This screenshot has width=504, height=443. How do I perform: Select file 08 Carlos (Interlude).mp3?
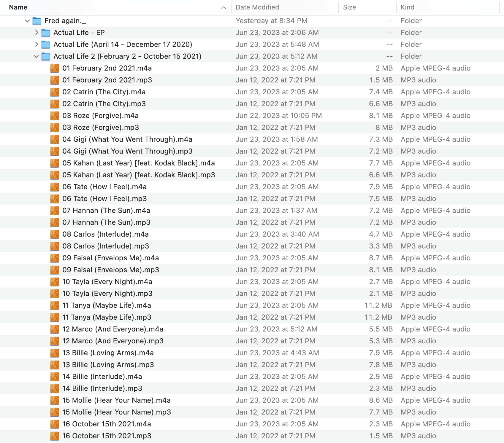(106, 246)
